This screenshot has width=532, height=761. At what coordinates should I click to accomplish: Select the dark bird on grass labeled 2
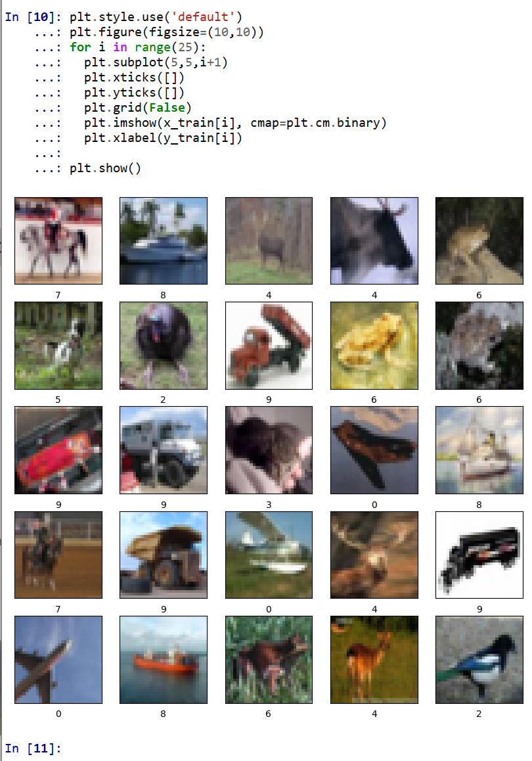coord(164,346)
